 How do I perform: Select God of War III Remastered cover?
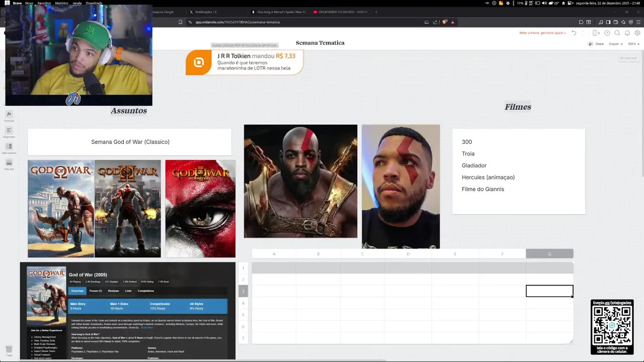tap(200, 209)
